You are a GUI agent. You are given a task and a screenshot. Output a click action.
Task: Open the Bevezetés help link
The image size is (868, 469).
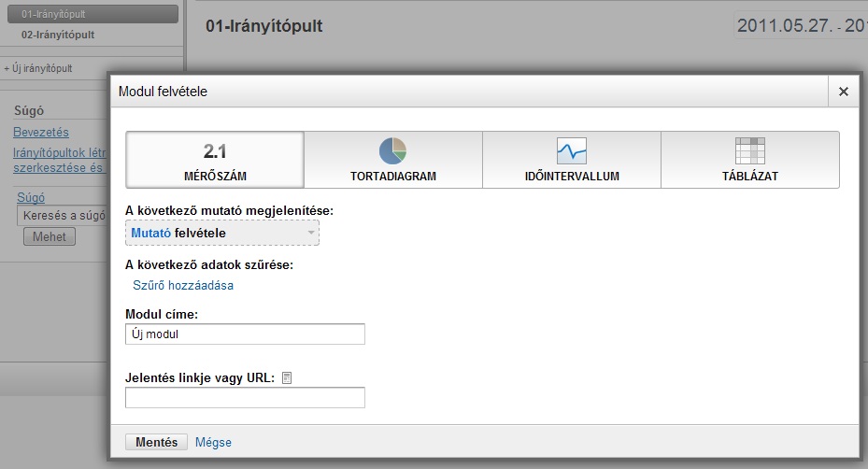pyautogui.click(x=41, y=133)
